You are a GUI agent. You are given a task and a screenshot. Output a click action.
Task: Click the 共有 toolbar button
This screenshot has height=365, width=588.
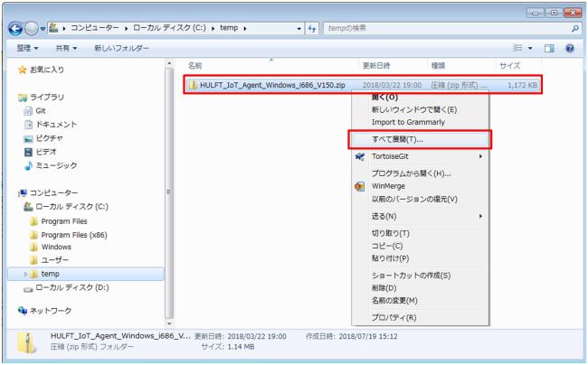66,48
